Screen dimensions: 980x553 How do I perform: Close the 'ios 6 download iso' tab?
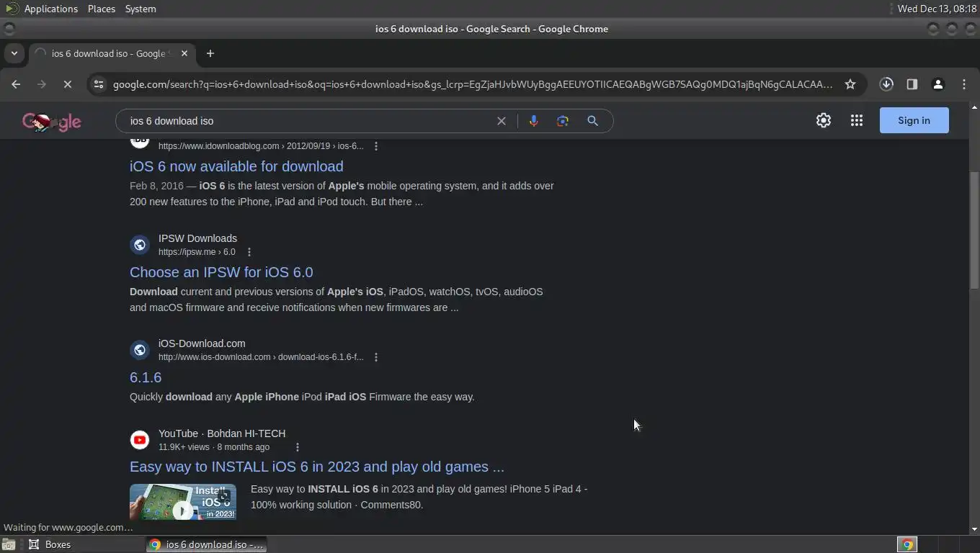click(184, 53)
